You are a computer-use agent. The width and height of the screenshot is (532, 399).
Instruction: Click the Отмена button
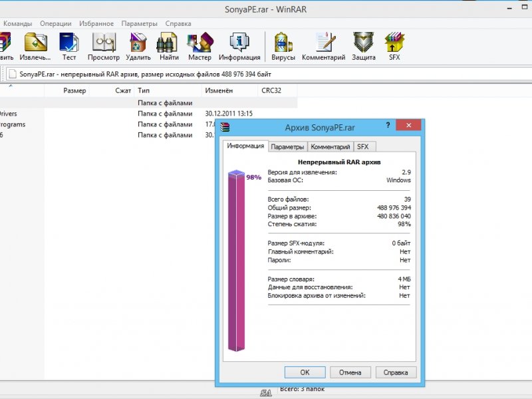click(x=350, y=372)
